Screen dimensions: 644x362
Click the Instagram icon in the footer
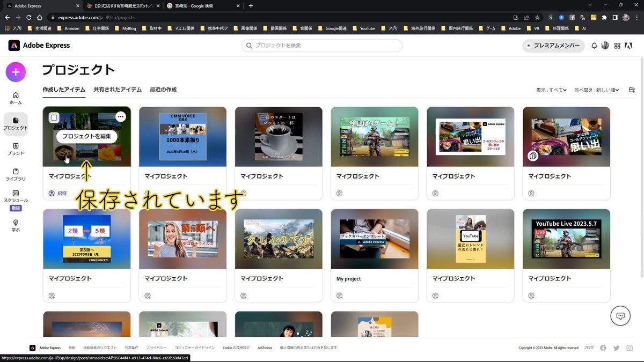point(630,348)
